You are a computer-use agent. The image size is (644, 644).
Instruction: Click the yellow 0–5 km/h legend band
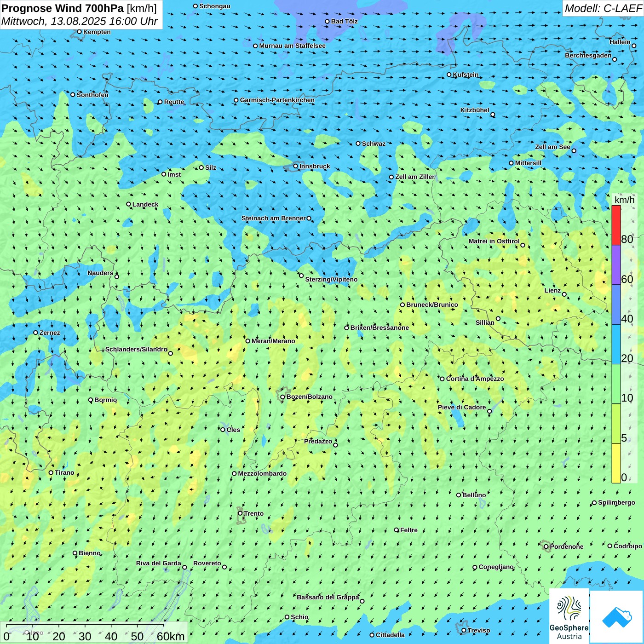point(616,463)
